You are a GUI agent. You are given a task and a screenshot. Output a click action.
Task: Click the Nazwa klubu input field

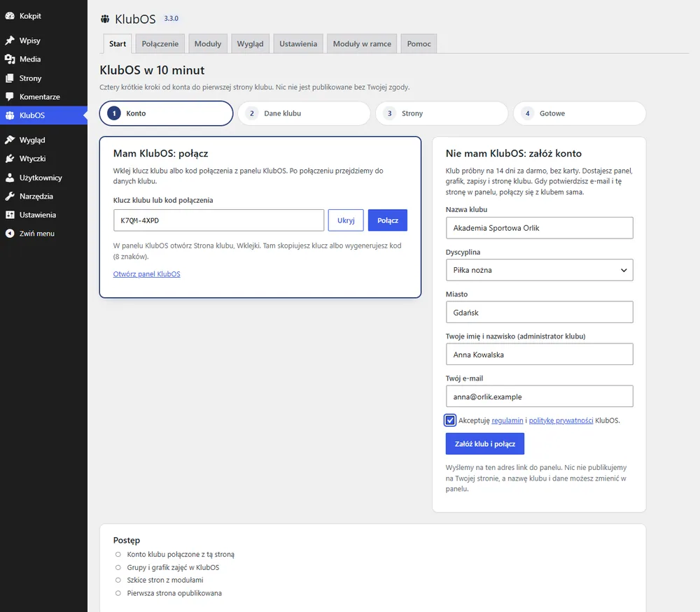pyautogui.click(x=539, y=228)
